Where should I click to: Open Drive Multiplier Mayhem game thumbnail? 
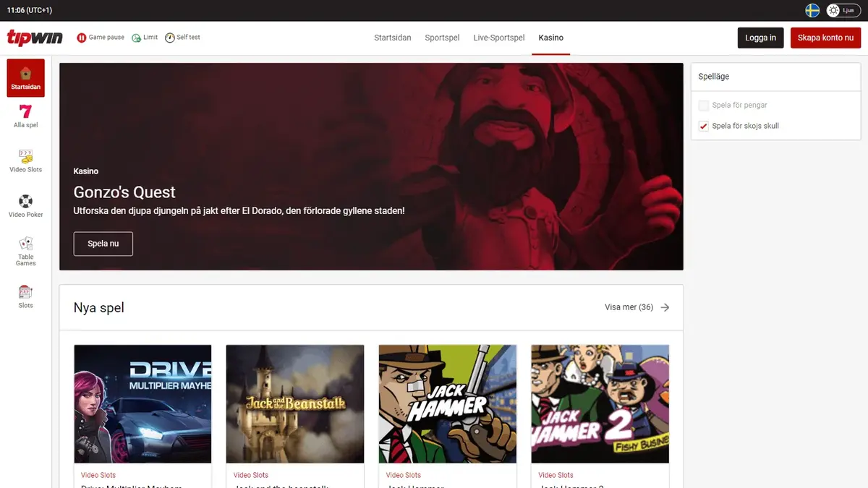tap(143, 404)
